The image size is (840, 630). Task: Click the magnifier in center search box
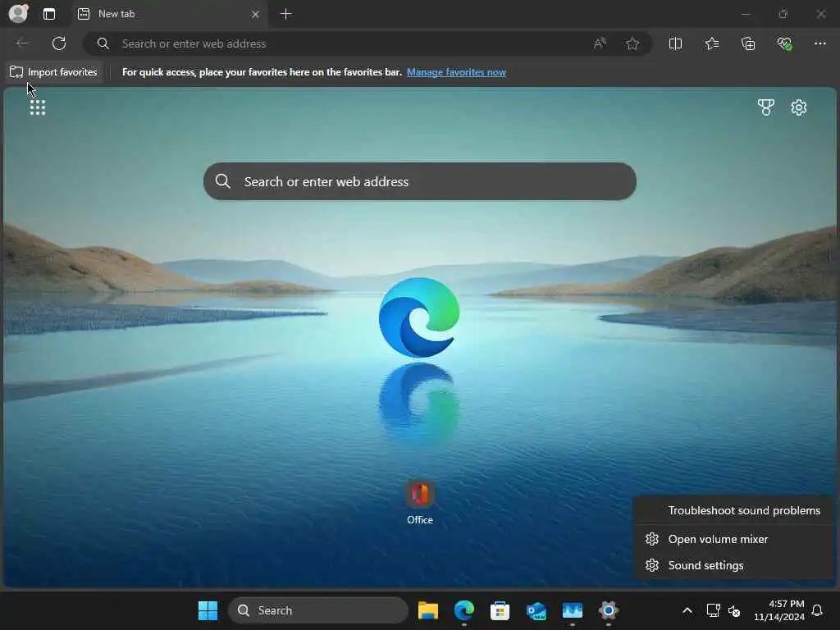pyautogui.click(x=223, y=181)
